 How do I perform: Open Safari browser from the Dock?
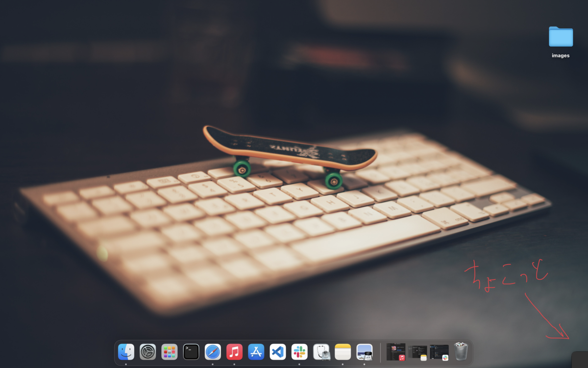click(213, 352)
